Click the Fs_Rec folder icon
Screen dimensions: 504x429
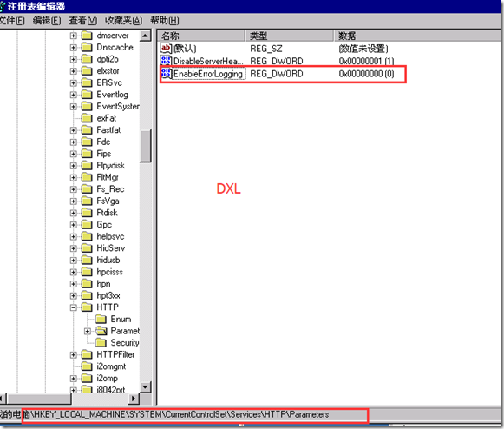point(87,189)
